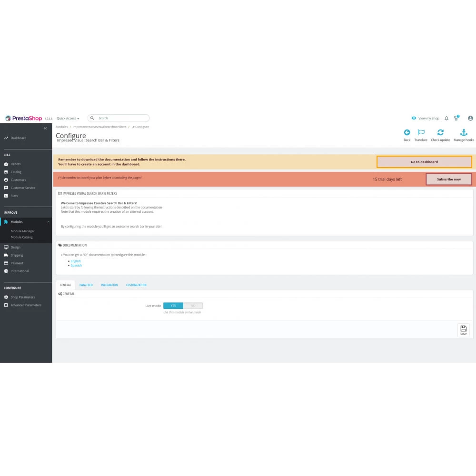Switch to the Customization tab
The height and width of the screenshot is (476, 476).
[x=136, y=285]
